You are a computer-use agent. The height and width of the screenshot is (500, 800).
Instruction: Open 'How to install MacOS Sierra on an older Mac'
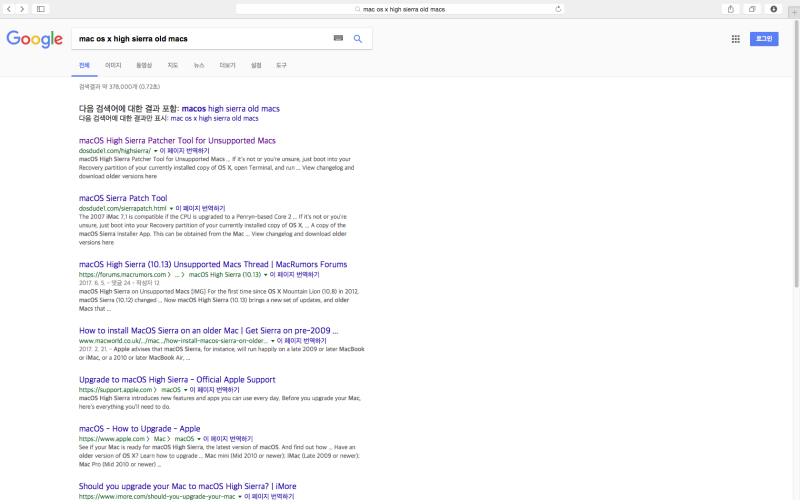pos(208,331)
